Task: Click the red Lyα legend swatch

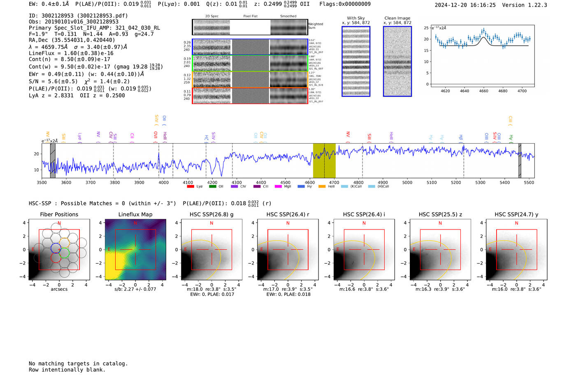Action: click(x=190, y=187)
